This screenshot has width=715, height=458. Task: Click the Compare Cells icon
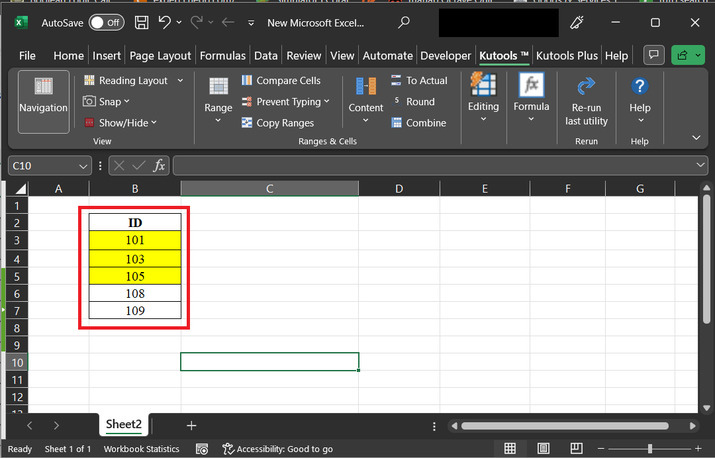(x=247, y=80)
